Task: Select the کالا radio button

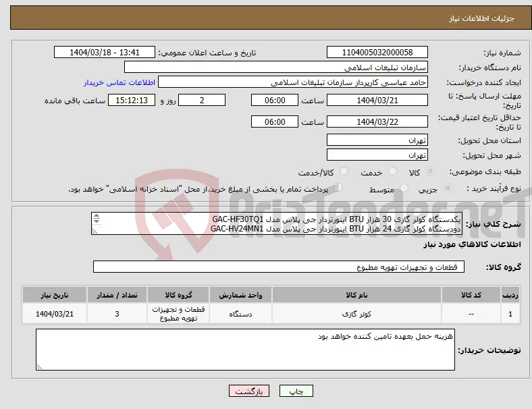Action: click(430, 171)
